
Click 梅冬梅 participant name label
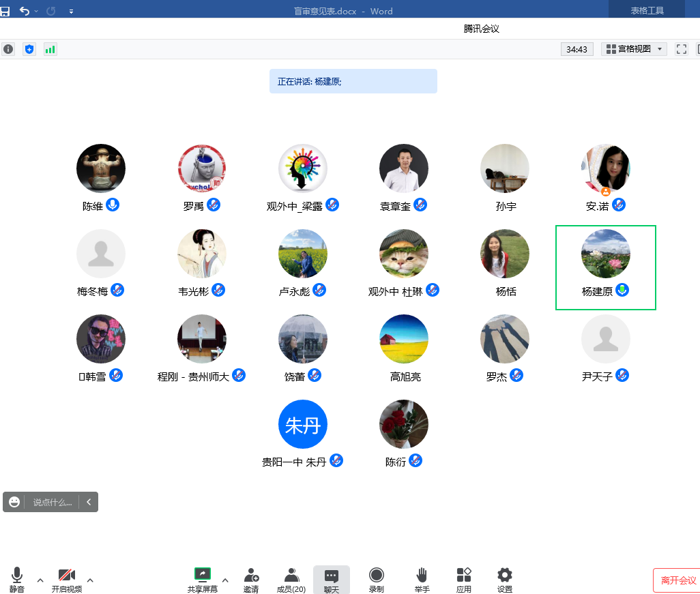pos(92,292)
